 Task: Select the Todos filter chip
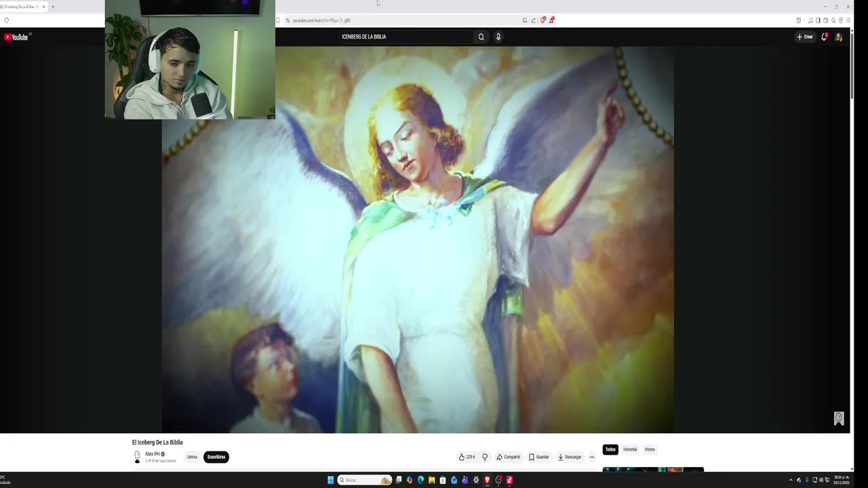coord(610,449)
